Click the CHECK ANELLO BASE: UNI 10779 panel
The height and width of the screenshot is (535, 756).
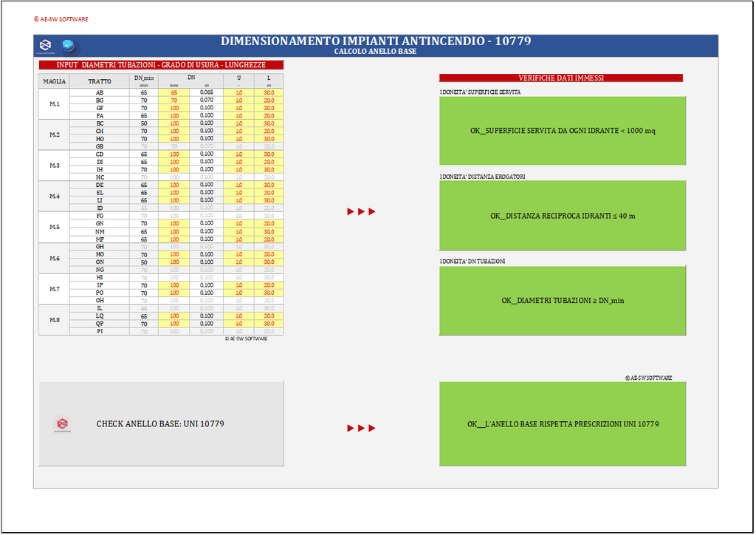coord(161,424)
